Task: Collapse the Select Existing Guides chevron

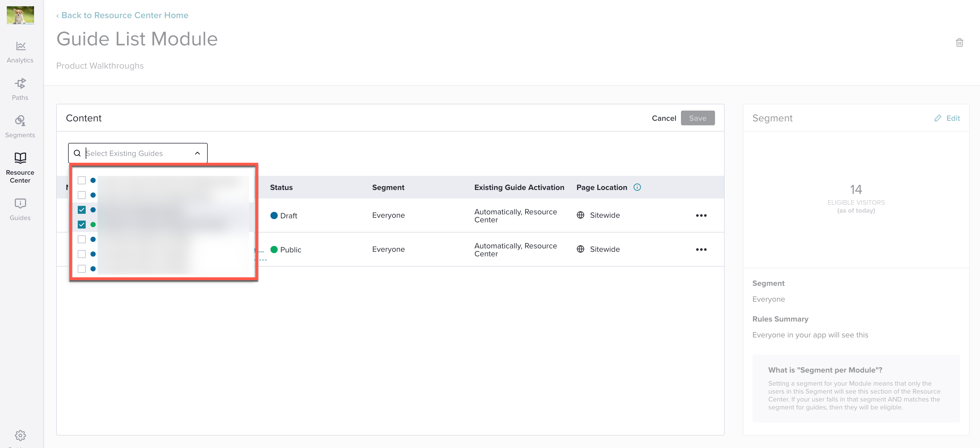Action: click(197, 153)
